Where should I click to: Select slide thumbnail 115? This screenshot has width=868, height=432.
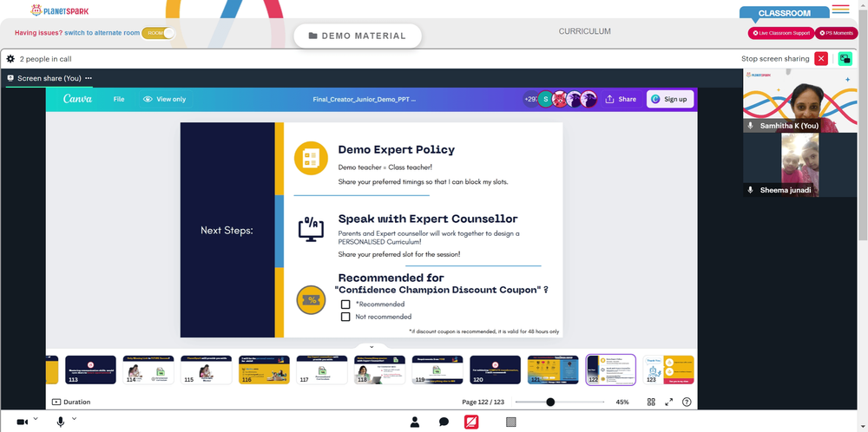coord(206,370)
